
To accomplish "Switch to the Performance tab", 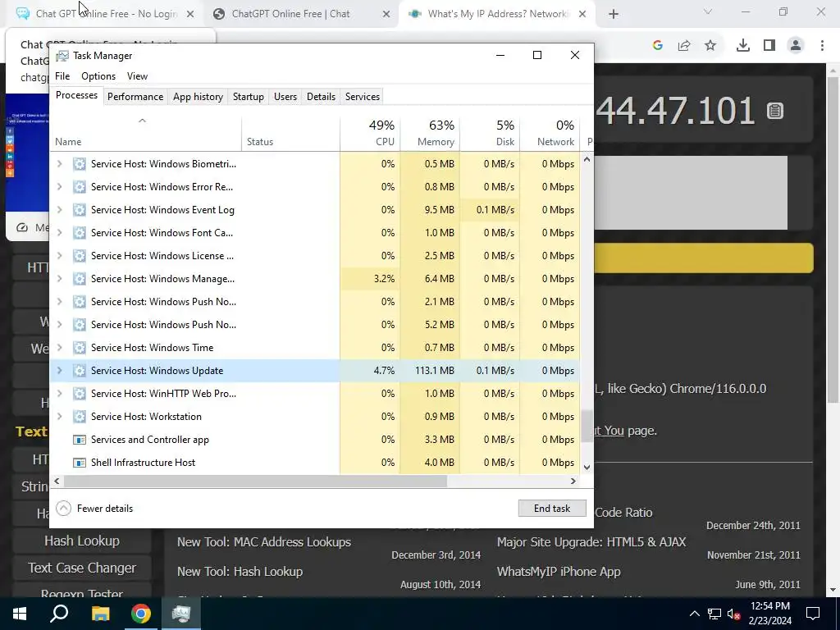I will click(135, 97).
